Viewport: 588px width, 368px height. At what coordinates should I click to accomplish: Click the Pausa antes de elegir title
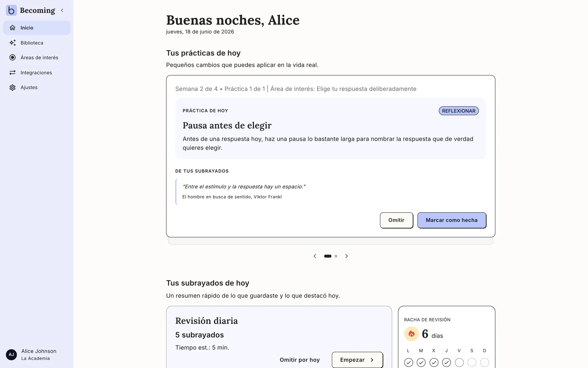coord(227,125)
